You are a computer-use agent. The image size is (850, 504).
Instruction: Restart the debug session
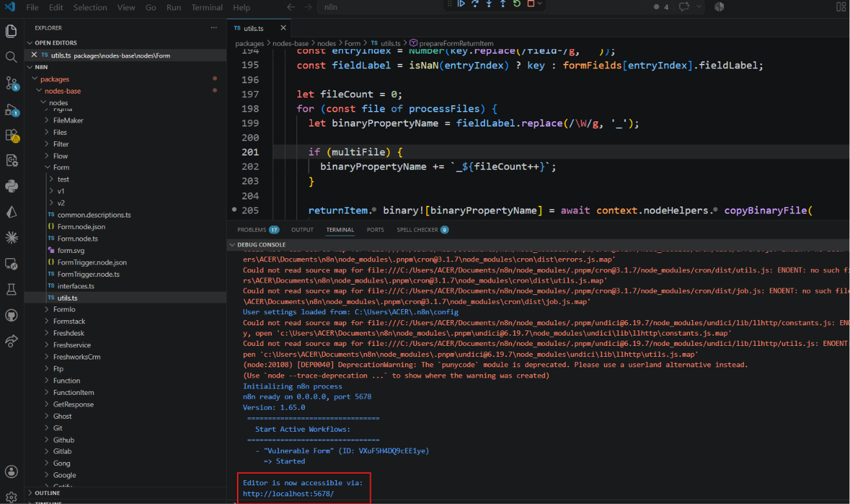click(517, 4)
